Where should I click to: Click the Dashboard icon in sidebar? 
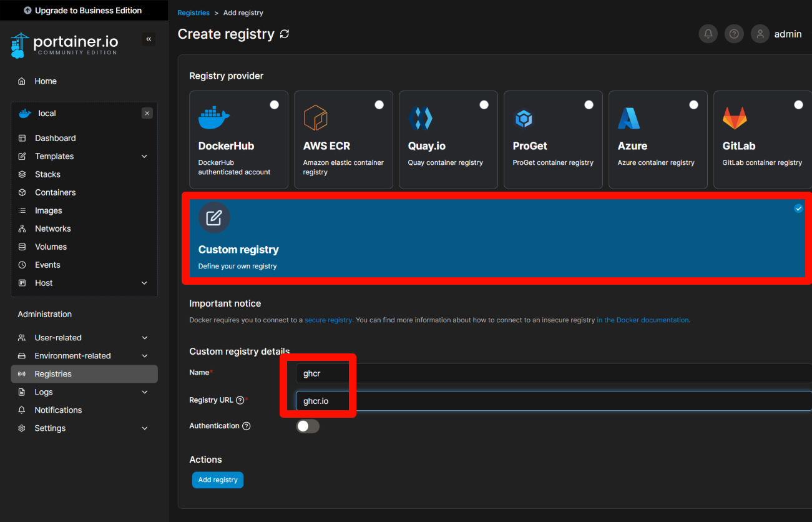[x=22, y=138]
